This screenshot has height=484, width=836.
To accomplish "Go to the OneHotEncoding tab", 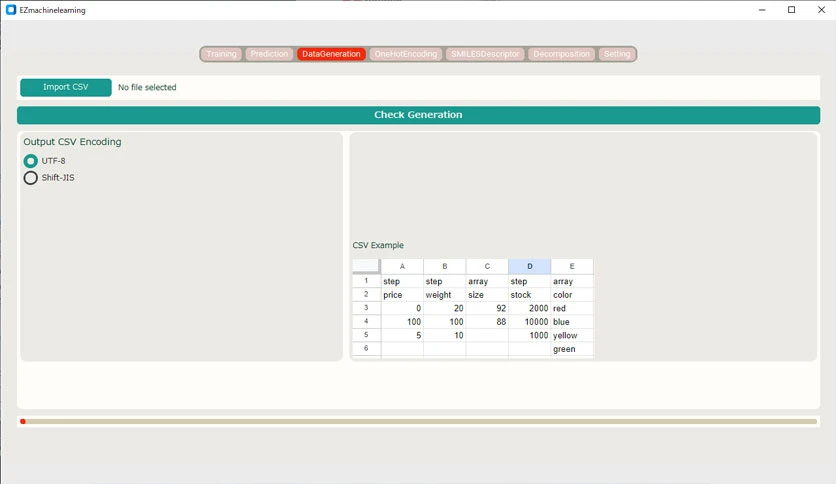I will tap(406, 54).
